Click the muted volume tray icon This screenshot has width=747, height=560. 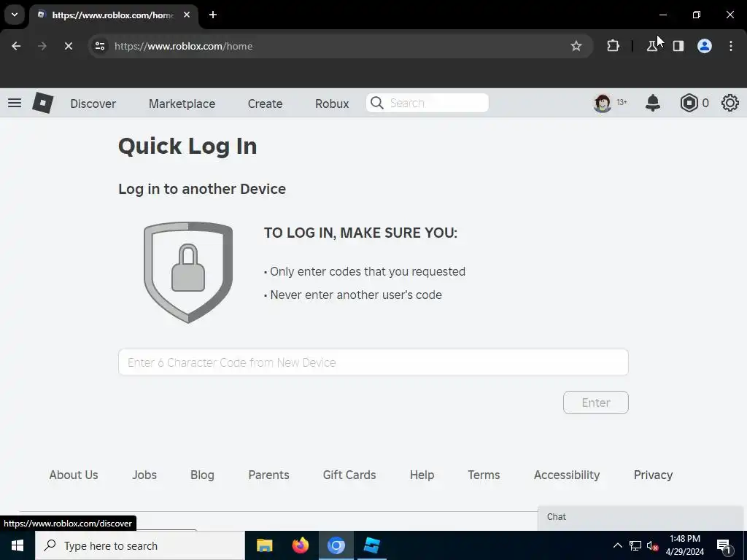(652, 545)
